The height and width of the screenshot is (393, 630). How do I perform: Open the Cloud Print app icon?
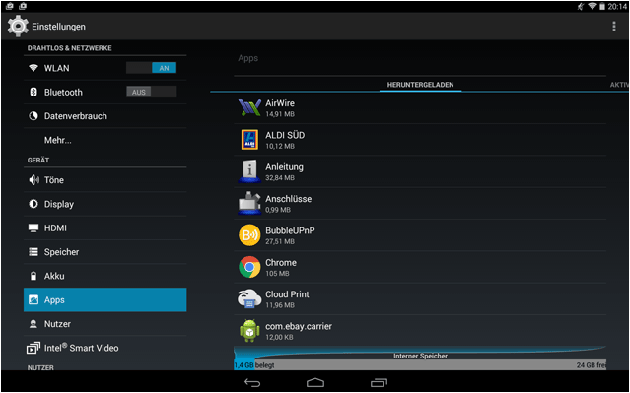tap(250, 299)
